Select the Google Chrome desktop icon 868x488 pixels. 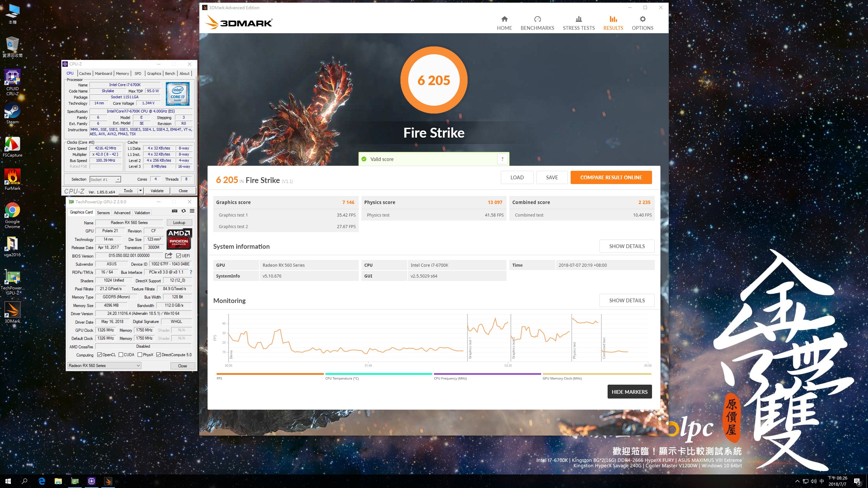point(13,216)
